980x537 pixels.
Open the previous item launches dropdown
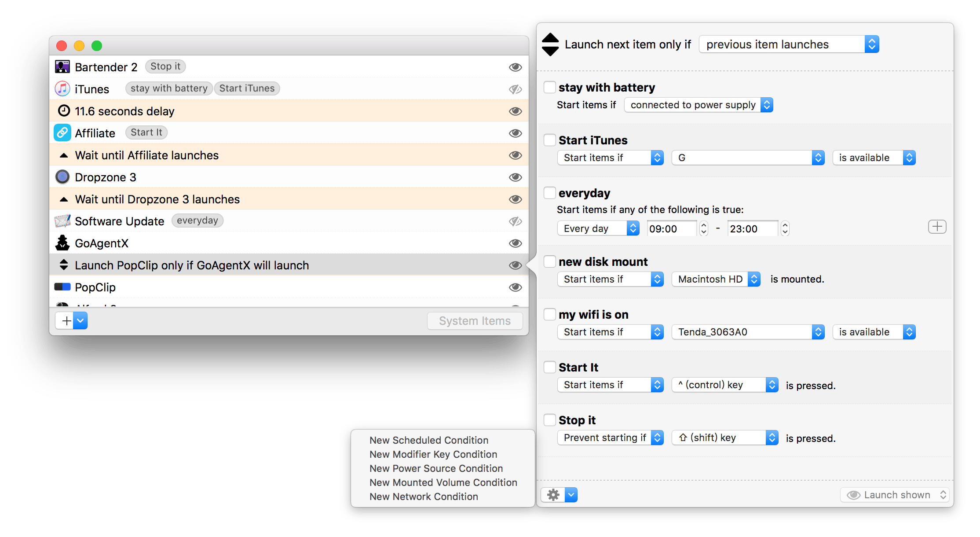click(789, 44)
